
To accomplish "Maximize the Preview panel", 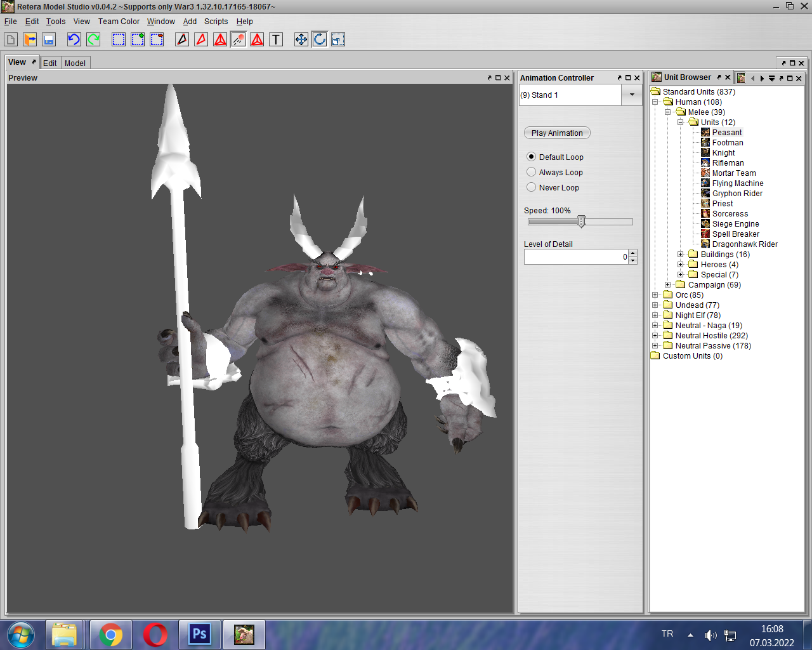I will point(498,77).
